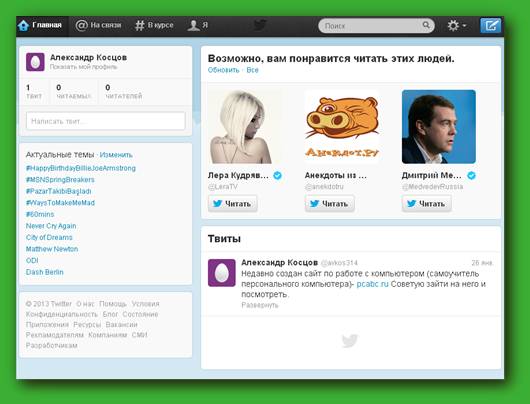Open the На связи mentions tab
The width and height of the screenshot is (530, 404).
pyautogui.click(x=98, y=25)
